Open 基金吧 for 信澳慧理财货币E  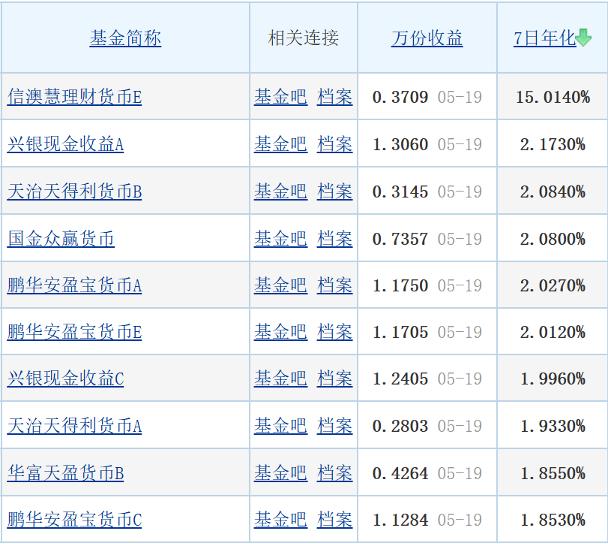[x=281, y=97]
